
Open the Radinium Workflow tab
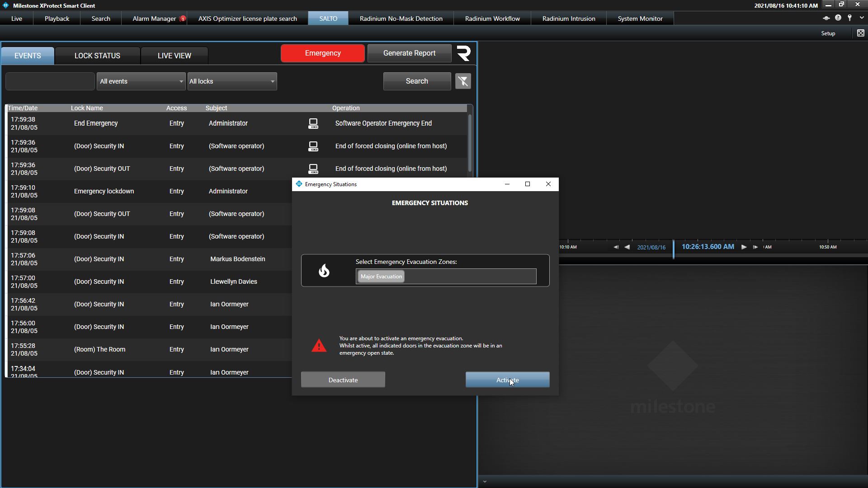pos(492,19)
